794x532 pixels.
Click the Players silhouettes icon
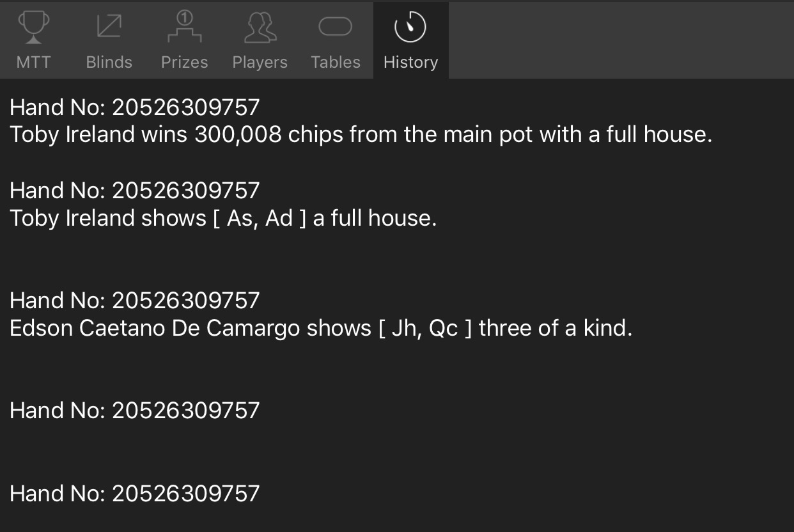tap(260, 28)
